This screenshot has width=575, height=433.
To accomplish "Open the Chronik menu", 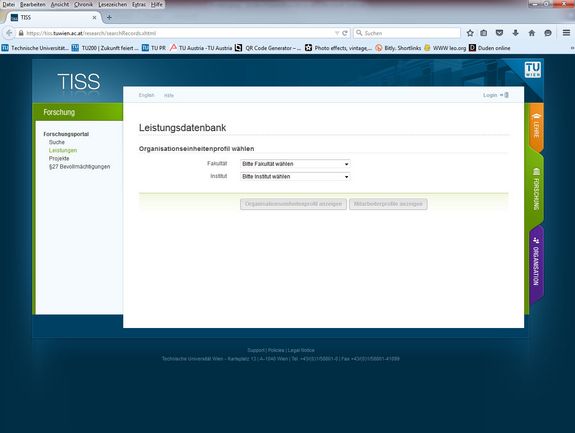I will click(x=83, y=4).
